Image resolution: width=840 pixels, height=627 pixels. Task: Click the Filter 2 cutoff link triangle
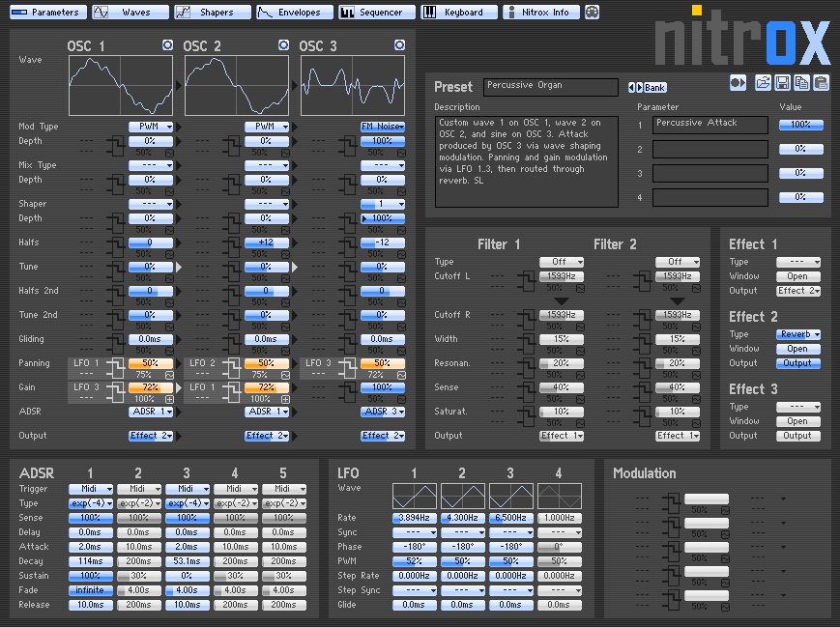coord(678,301)
